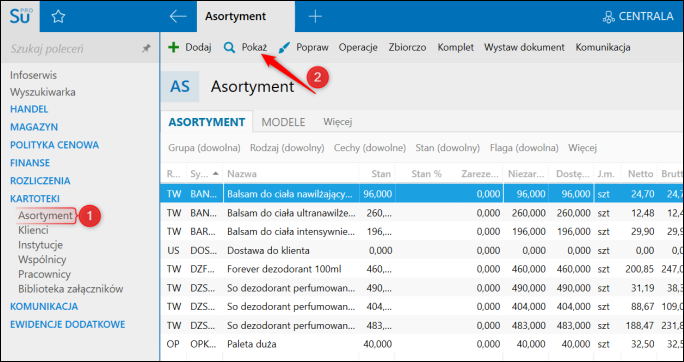The image size is (684, 362).
Task: Click Netto value 88,67
Action: pyautogui.click(x=643, y=307)
